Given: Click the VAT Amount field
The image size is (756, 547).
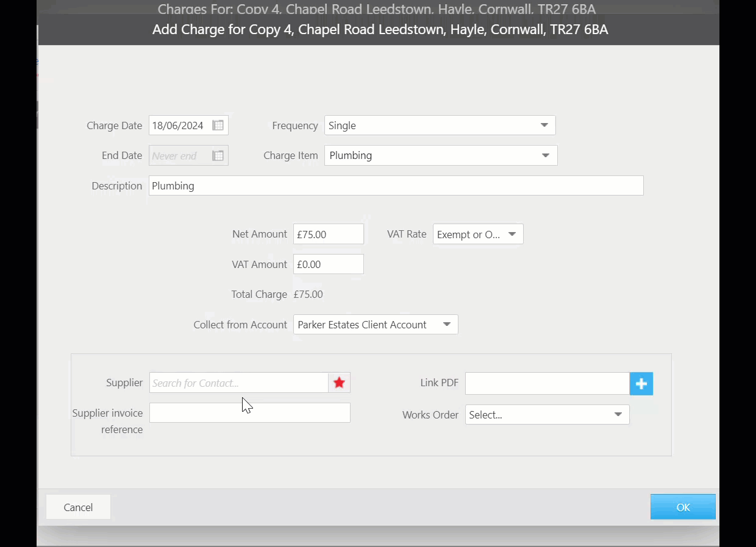Looking at the screenshot, I should (x=328, y=264).
